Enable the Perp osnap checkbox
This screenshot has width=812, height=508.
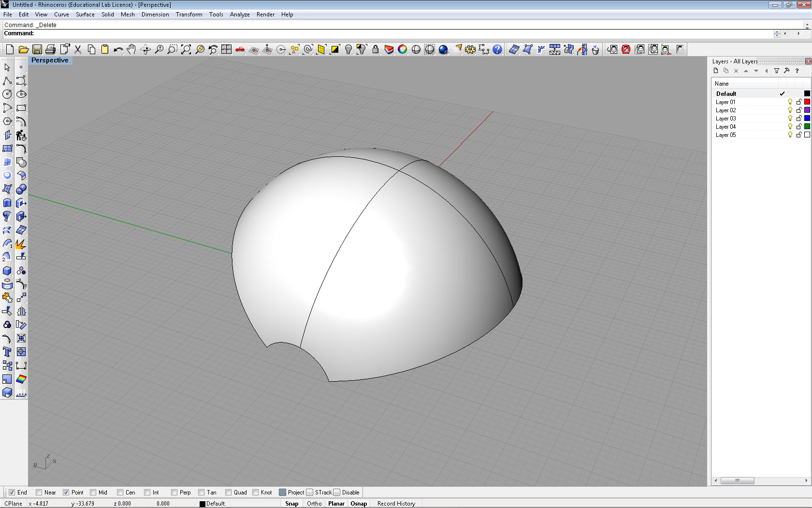[174, 493]
